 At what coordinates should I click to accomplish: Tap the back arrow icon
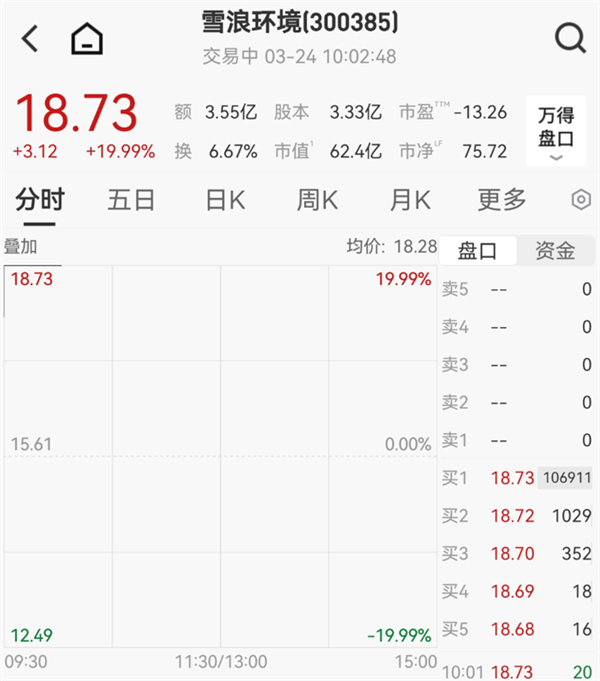tap(30, 40)
